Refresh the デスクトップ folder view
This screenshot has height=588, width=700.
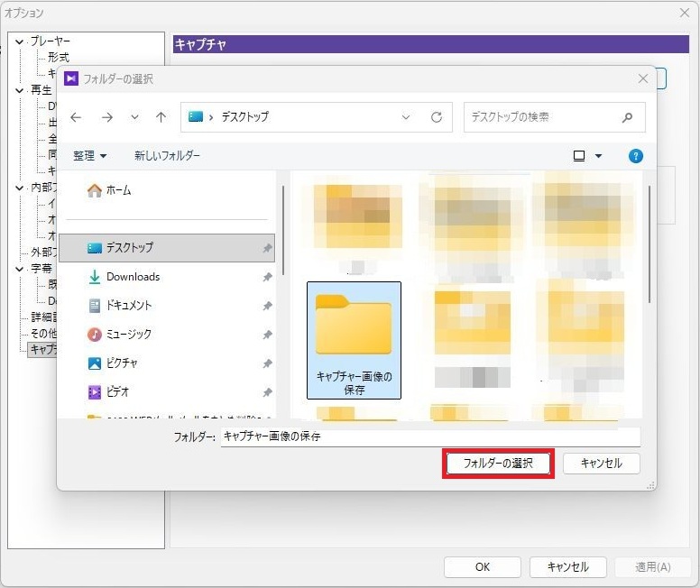tap(437, 117)
